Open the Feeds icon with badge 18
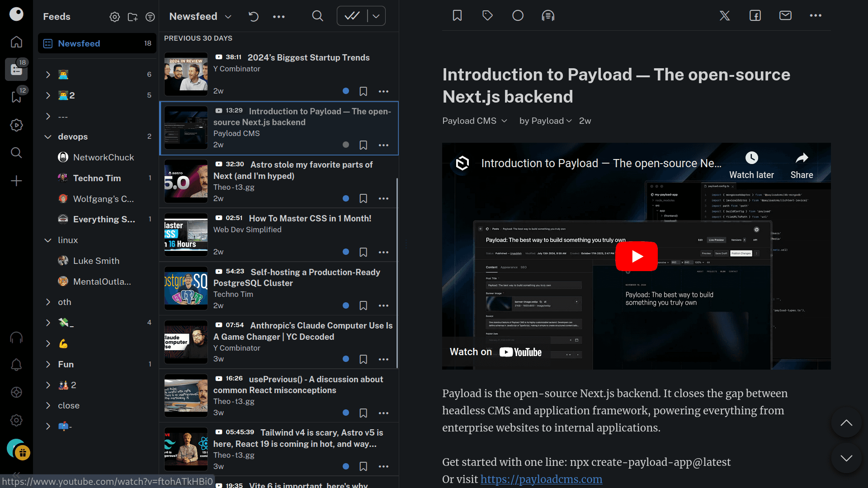This screenshot has width=868, height=488. tap(16, 70)
